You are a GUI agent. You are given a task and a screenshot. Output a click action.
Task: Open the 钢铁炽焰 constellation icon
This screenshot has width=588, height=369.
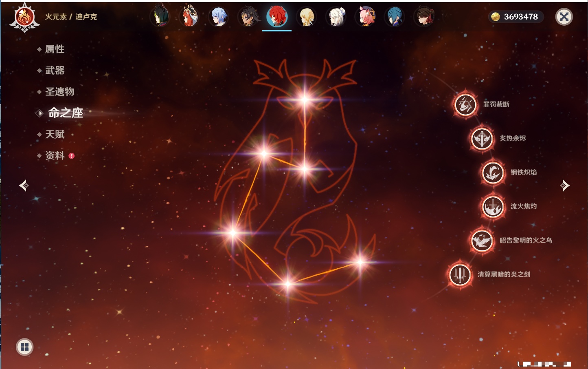(x=493, y=172)
